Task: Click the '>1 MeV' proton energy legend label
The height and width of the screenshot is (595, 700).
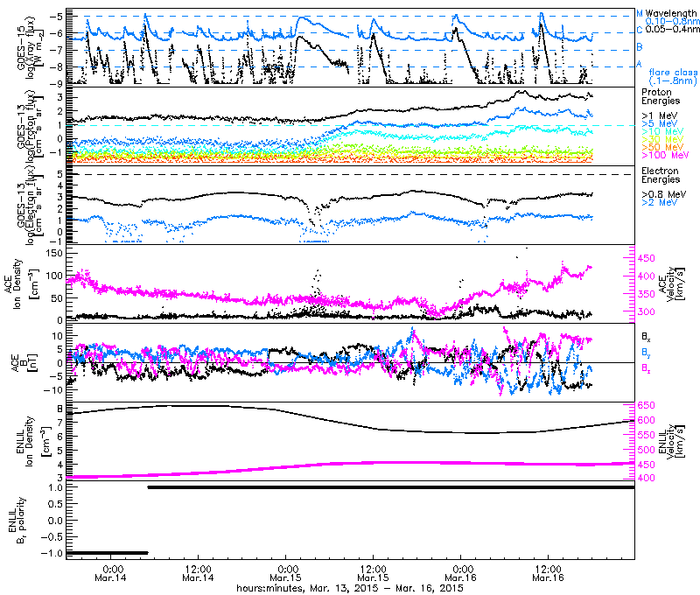Action: pyautogui.click(x=660, y=116)
